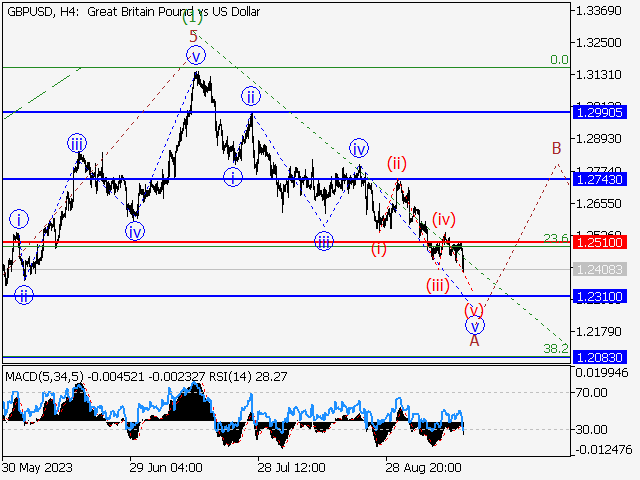The height and width of the screenshot is (480, 640).
Task: Click the -0.012476 indicator scale value
Action: click(x=603, y=450)
